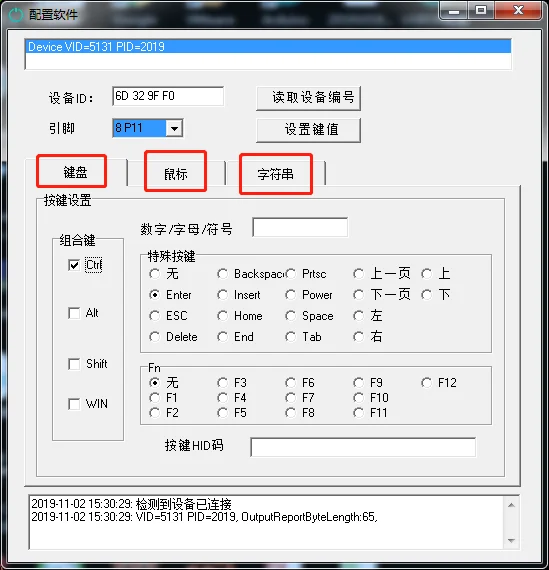549x570 pixels.
Task: Open the 引脚 pin dropdown arrow
Action: point(175,128)
